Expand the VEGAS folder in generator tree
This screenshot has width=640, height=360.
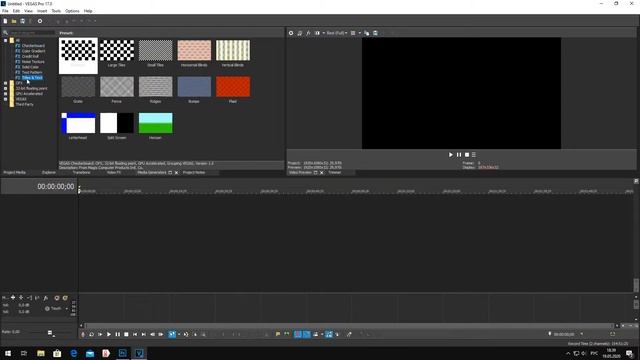click(x=5, y=99)
